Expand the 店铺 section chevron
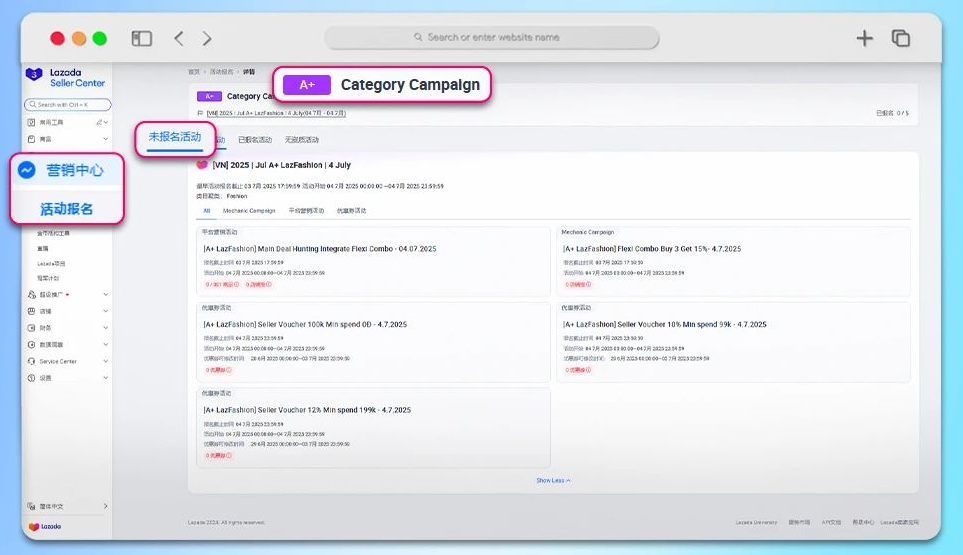 click(106, 311)
